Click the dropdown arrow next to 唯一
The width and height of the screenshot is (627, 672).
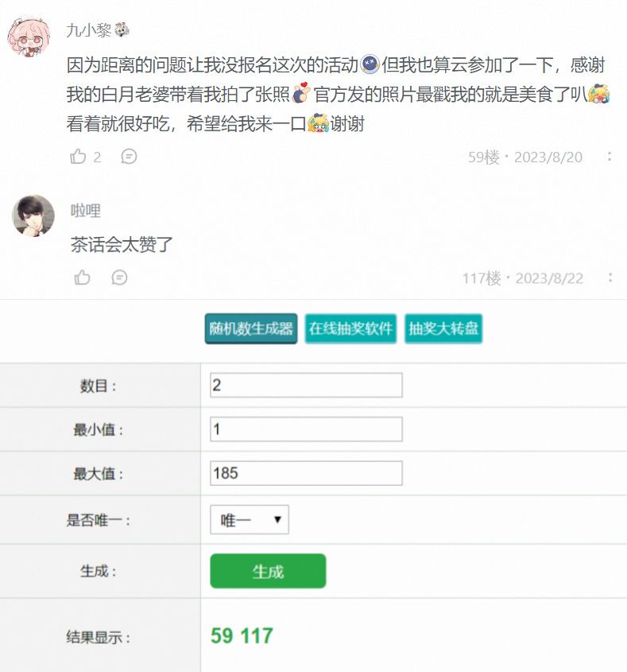(x=277, y=520)
